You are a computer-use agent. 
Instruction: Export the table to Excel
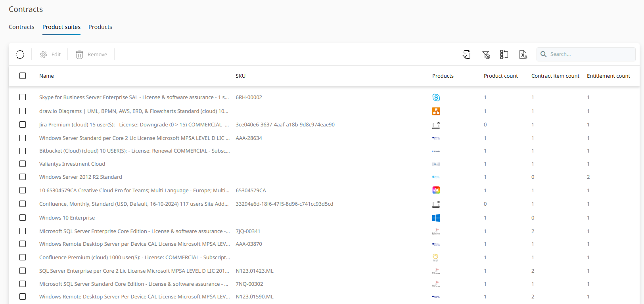[523, 54]
